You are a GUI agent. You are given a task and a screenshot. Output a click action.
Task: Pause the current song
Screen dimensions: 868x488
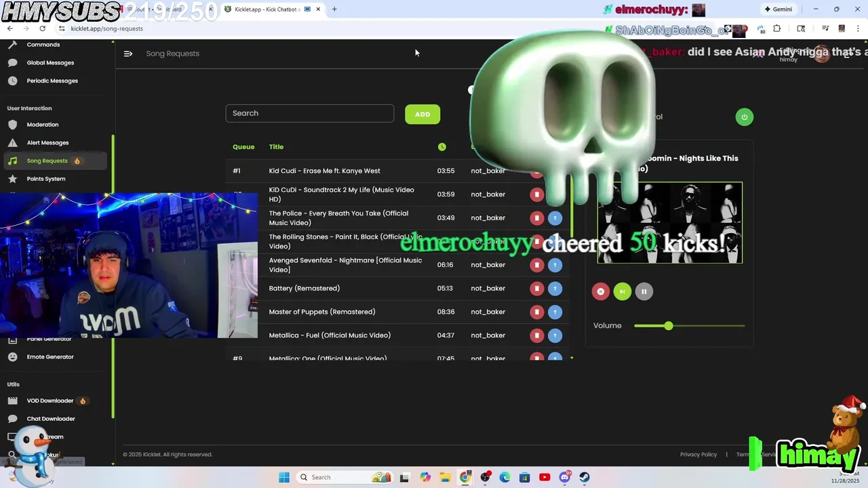[644, 291]
